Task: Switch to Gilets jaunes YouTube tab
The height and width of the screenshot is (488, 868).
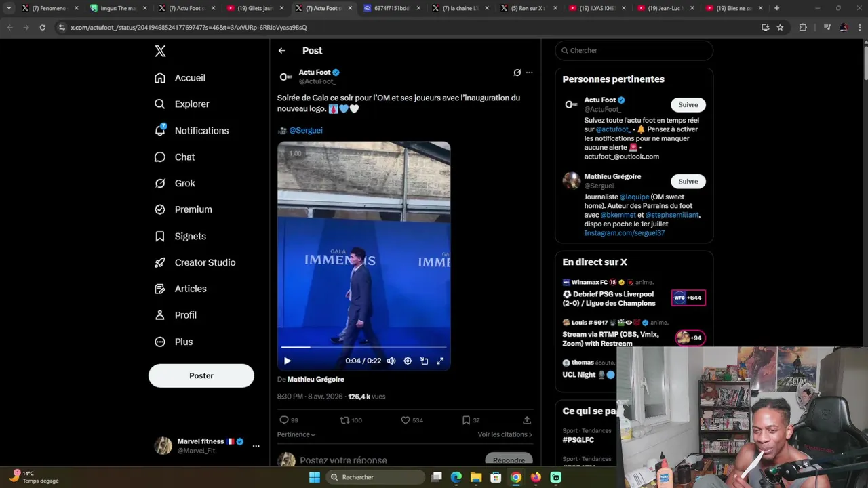Action: pos(254,8)
